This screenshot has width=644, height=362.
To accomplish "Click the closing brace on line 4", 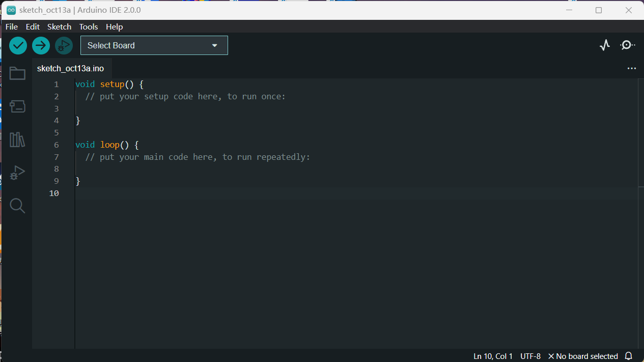I will coord(78,121).
